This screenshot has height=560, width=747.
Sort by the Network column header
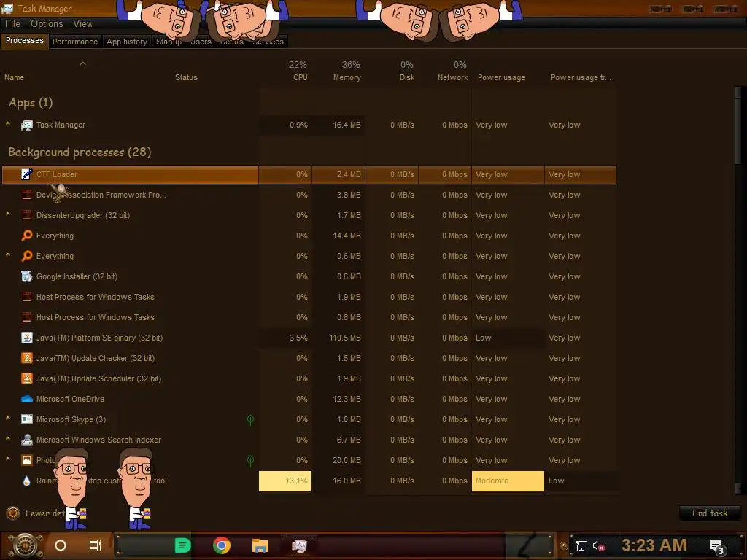pyautogui.click(x=452, y=77)
